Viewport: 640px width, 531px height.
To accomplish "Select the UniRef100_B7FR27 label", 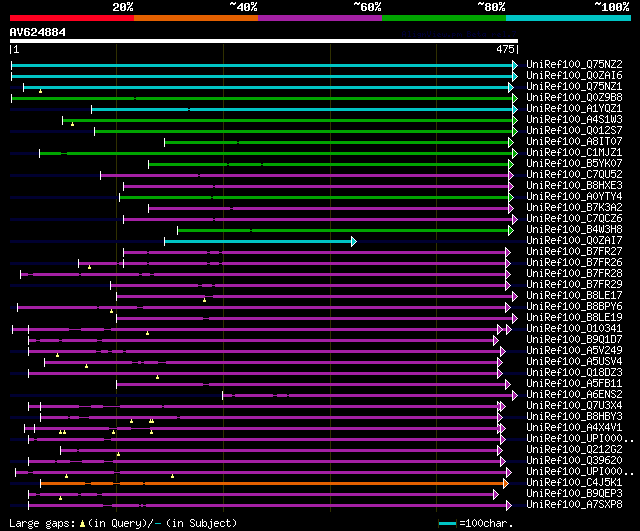I will point(574,251).
